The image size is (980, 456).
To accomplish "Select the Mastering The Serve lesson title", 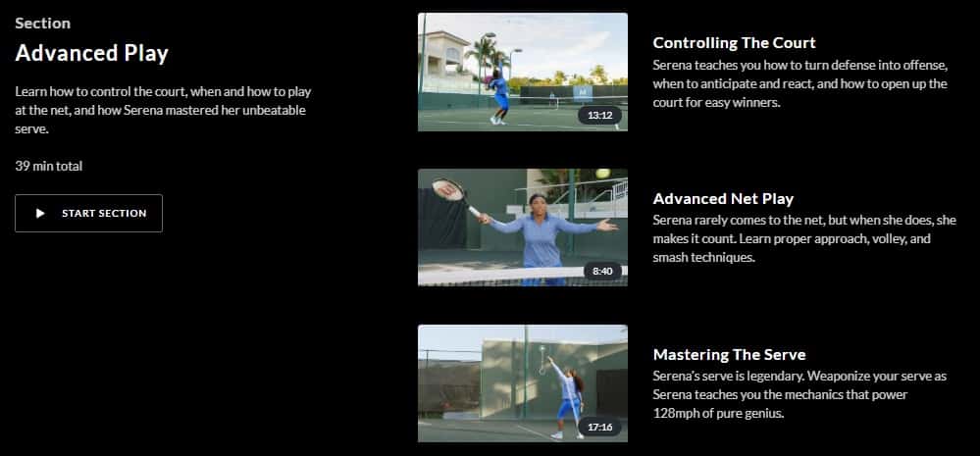I will (x=729, y=355).
